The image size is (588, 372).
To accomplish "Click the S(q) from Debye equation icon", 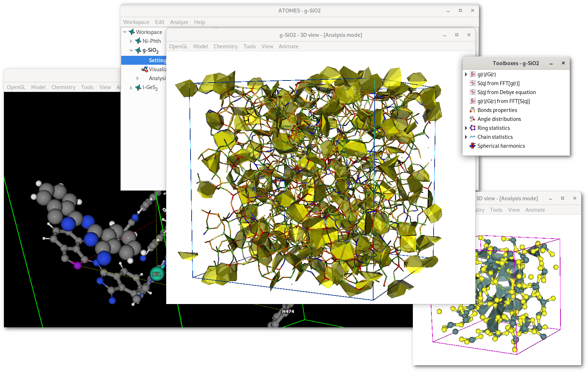I will [x=473, y=92].
